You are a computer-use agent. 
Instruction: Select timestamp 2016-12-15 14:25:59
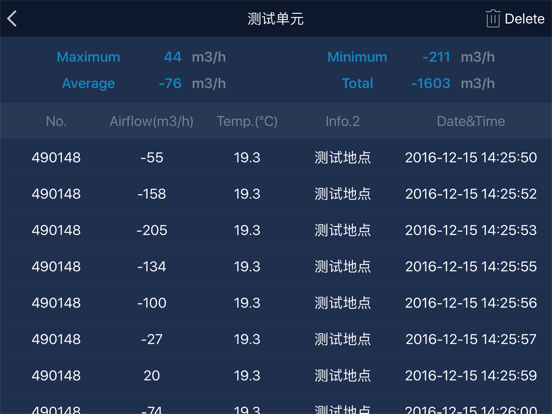tap(471, 376)
